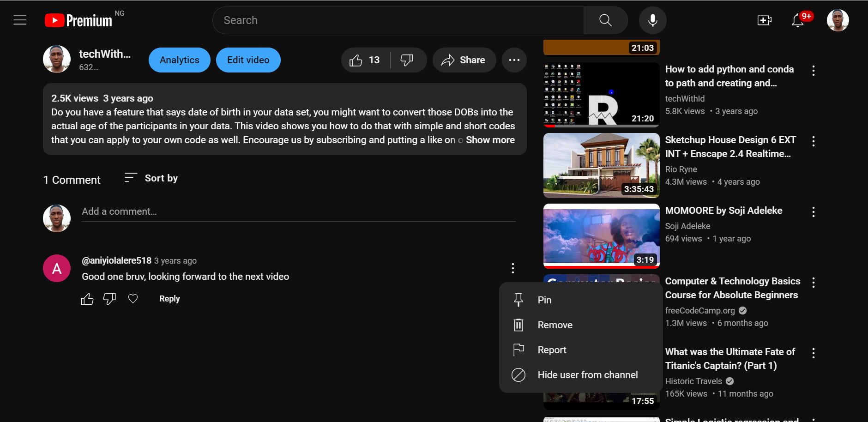
Task: Click the search magnifier button
Action: (x=605, y=20)
